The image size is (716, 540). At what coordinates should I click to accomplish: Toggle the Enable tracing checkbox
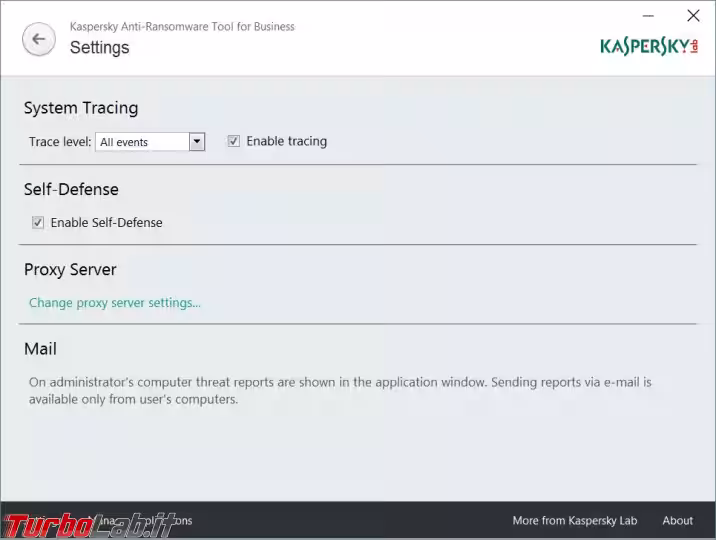[233, 141]
